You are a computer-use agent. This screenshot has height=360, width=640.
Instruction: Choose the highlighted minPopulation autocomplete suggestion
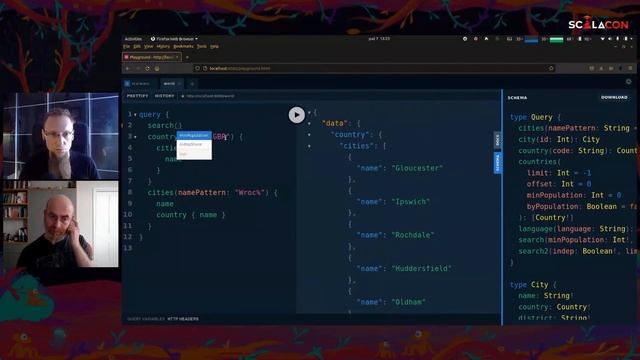click(x=194, y=136)
